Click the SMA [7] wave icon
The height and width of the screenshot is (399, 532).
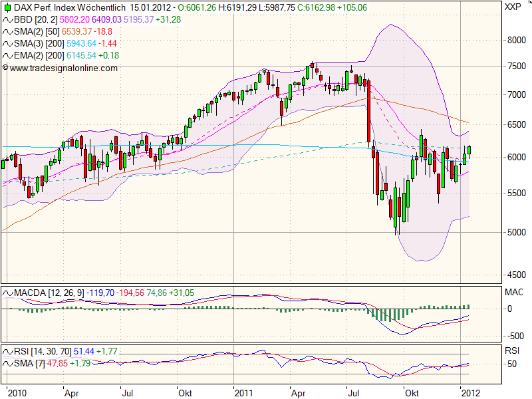tap(7, 363)
